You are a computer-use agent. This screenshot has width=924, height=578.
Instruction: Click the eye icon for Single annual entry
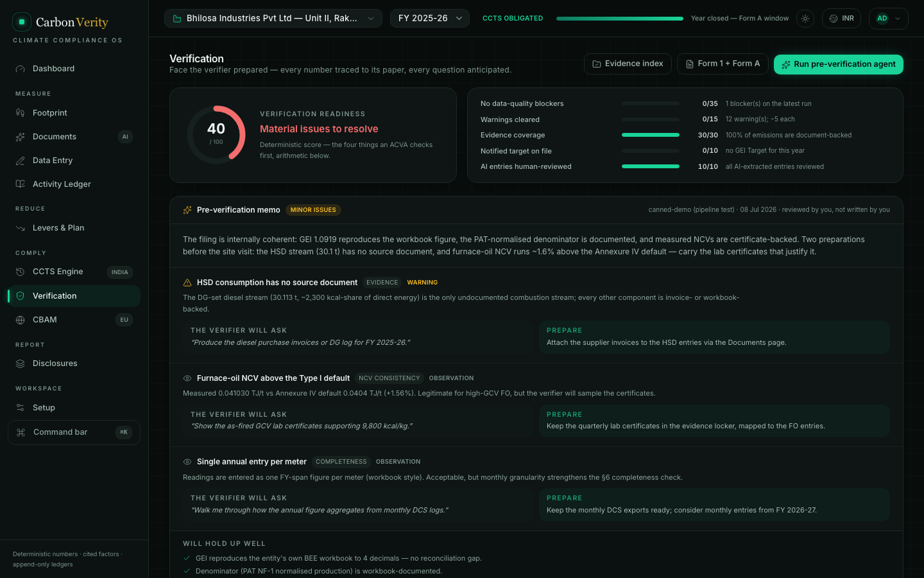pyautogui.click(x=187, y=462)
